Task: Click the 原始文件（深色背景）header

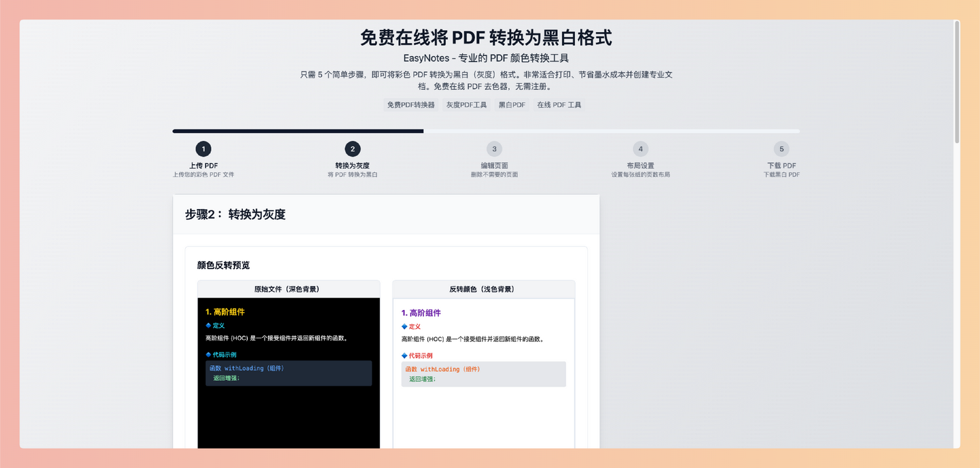Action: tap(289, 289)
